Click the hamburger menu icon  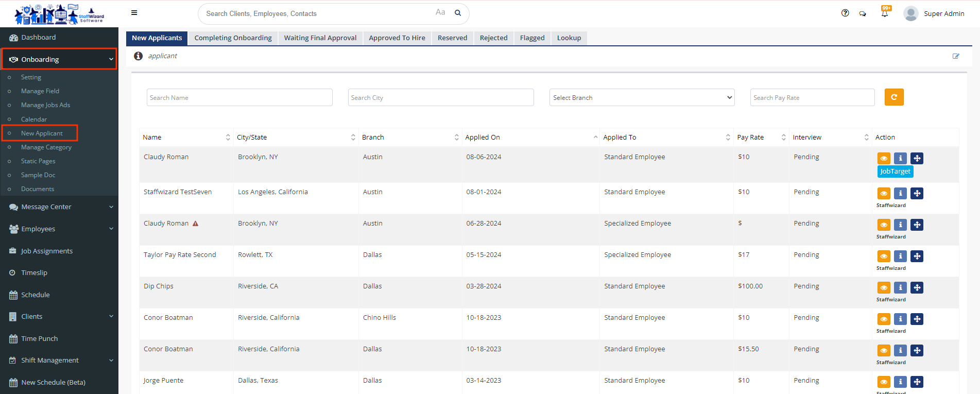134,13
